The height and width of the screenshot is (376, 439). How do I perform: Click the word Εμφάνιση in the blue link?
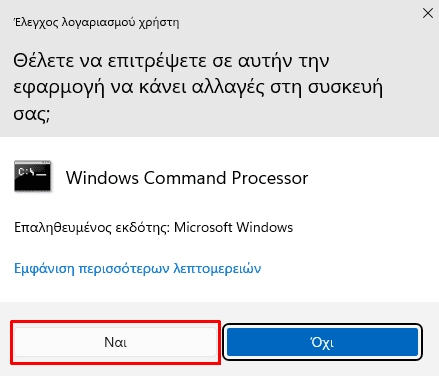pos(44,268)
